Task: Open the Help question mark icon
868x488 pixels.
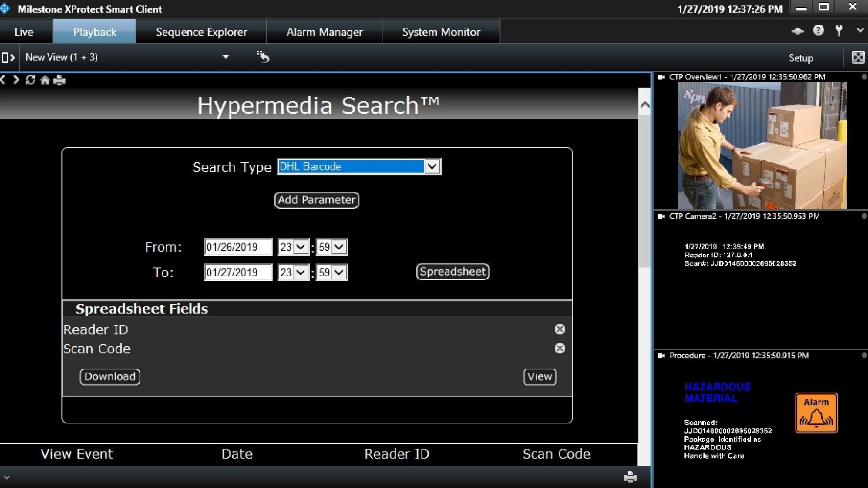Action: click(818, 30)
